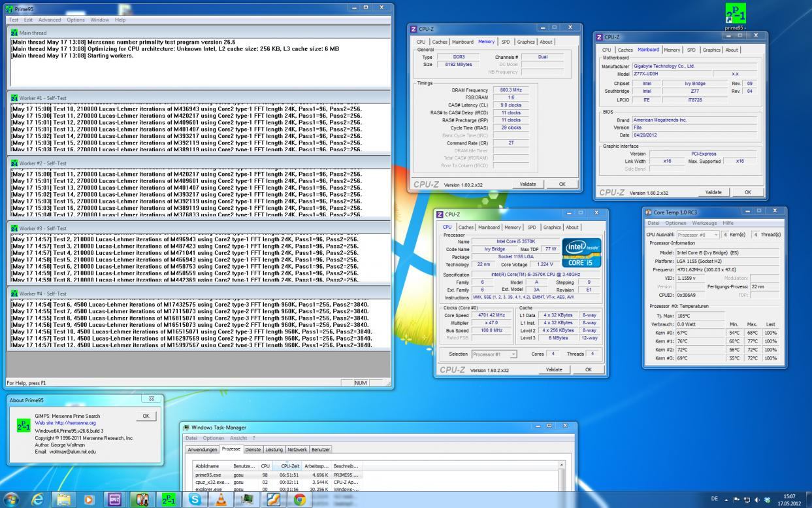Click Validate in CPU-Z memory timings window

coord(528,184)
